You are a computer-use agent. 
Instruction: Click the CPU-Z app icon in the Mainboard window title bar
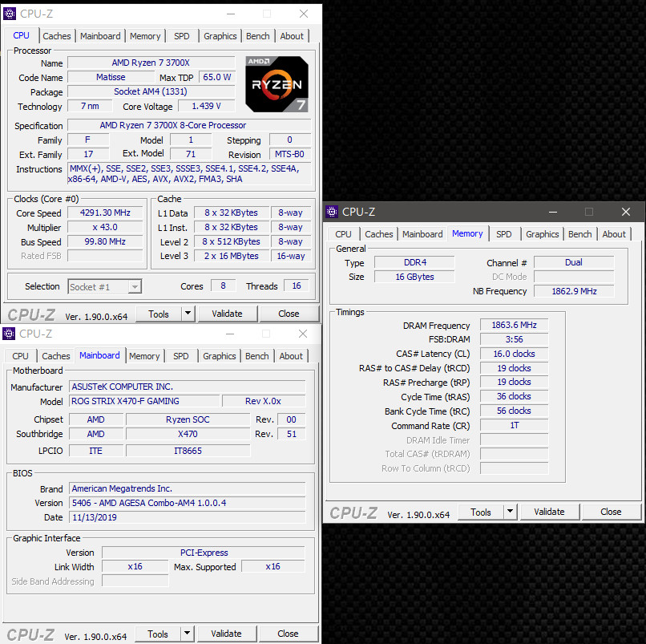(9, 334)
